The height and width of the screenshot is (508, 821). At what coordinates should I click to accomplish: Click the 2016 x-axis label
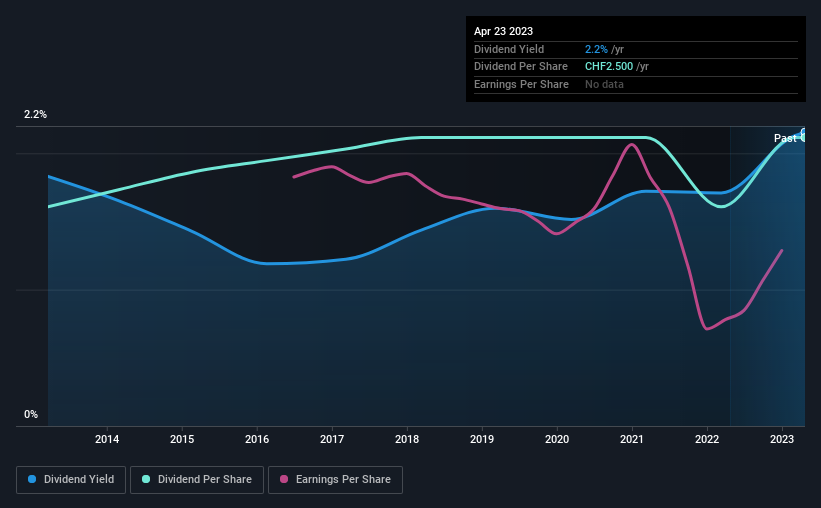click(257, 439)
